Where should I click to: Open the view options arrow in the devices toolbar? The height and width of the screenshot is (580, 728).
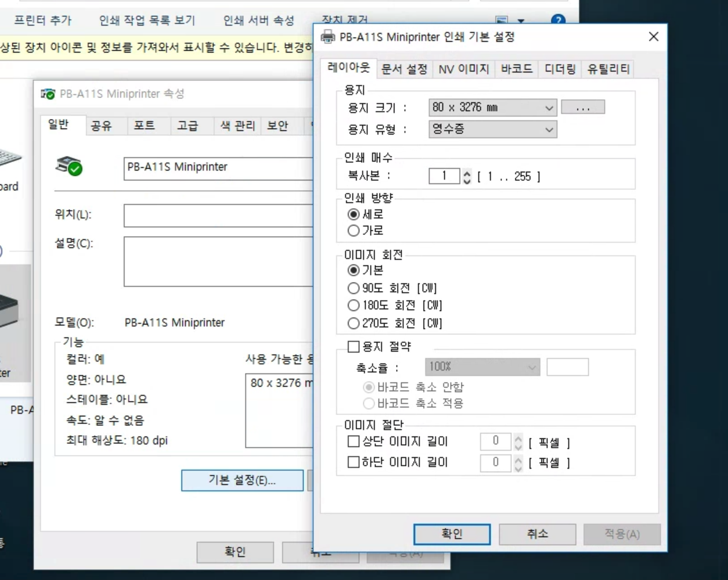pos(521,21)
